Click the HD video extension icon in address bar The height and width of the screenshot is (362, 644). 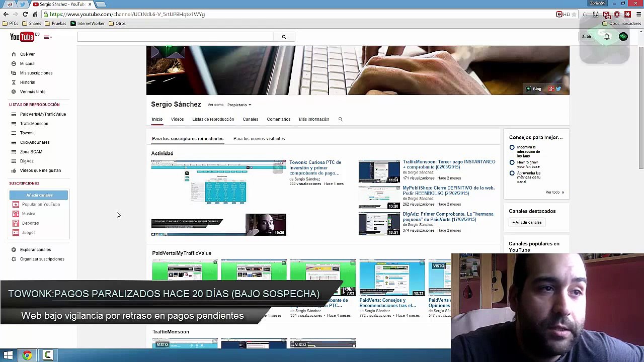563,14
